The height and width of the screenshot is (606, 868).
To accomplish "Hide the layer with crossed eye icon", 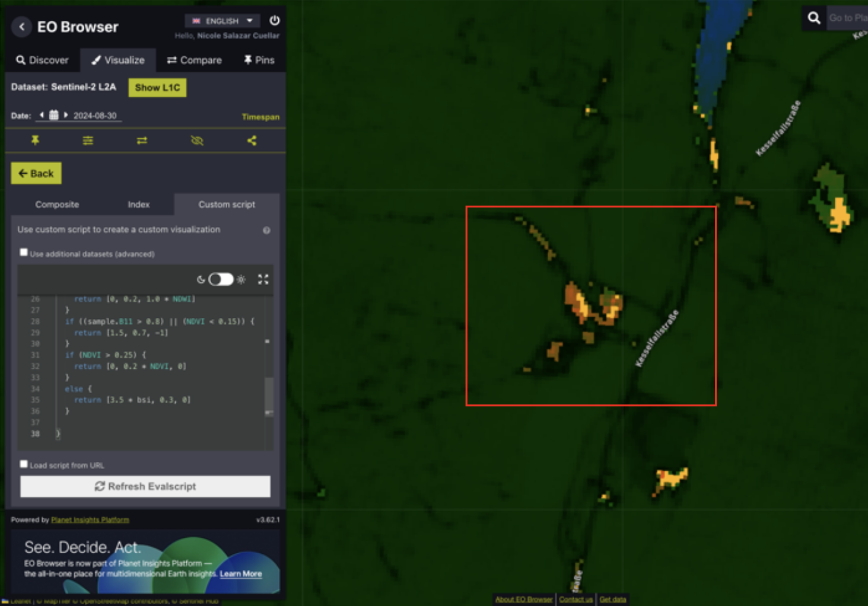I will tap(197, 141).
